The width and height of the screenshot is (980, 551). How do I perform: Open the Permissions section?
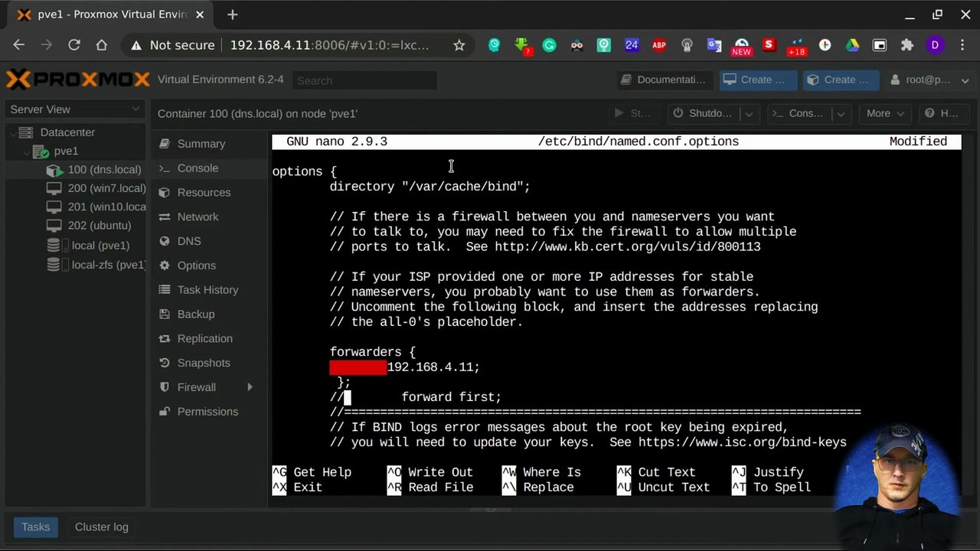coord(207,412)
